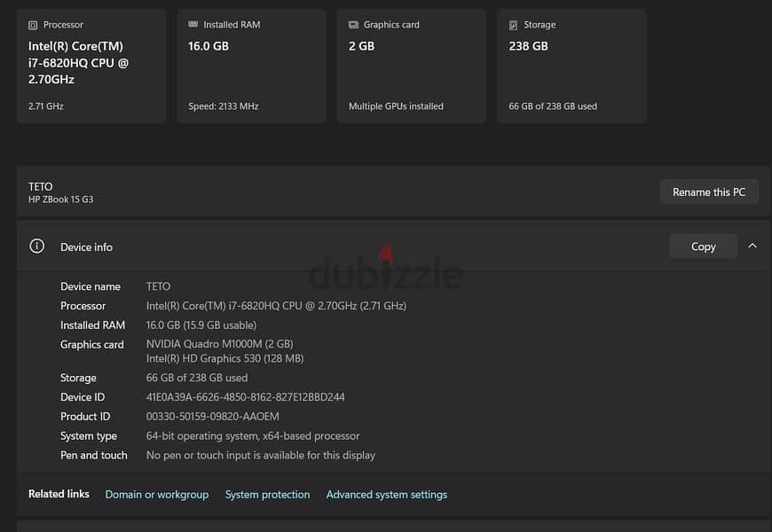
Task: Click Multiple GPUs installed text
Action: 396,106
